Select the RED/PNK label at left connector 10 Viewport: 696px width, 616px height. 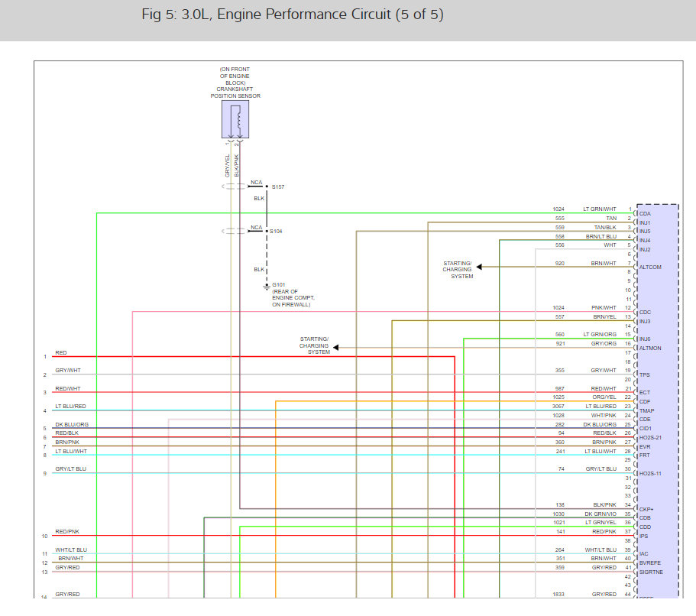pos(67,531)
